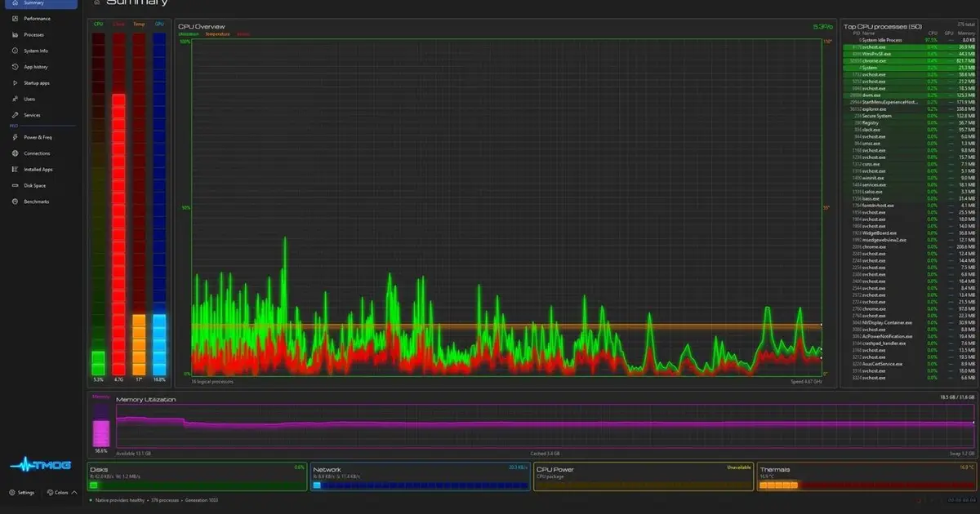
Task: Select the WmiPrvSE.exe process row
Action: 910,53
